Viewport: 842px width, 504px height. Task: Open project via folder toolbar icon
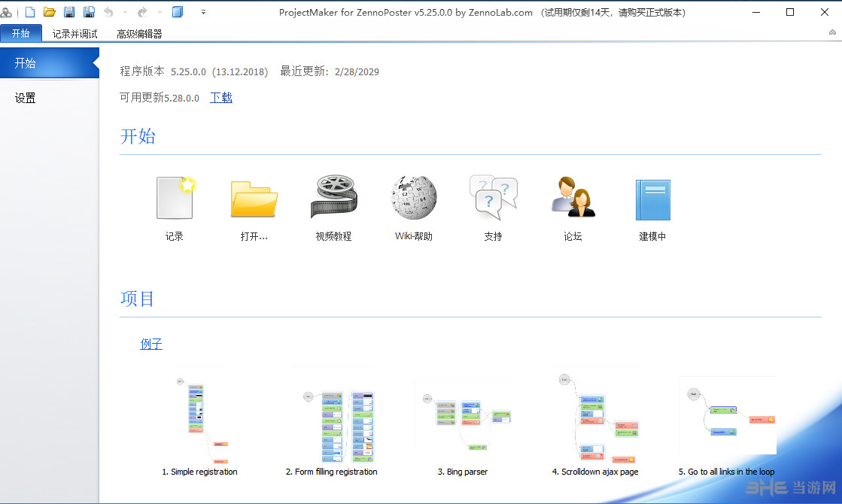pyautogui.click(x=50, y=12)
